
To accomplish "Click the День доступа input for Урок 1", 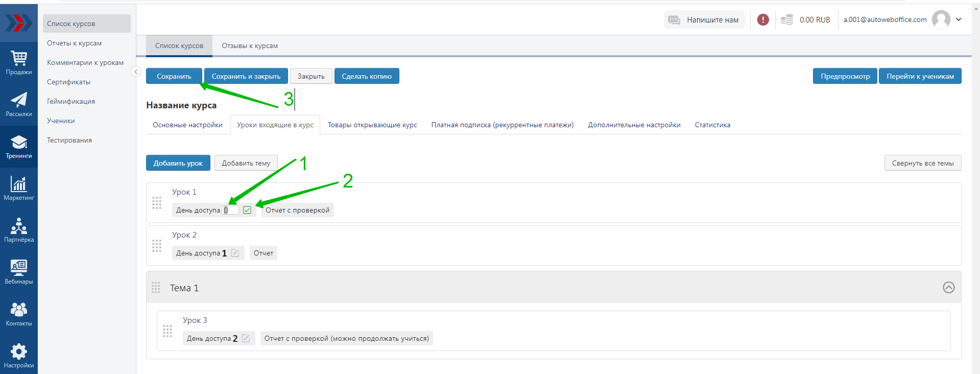I will [231, 210].
